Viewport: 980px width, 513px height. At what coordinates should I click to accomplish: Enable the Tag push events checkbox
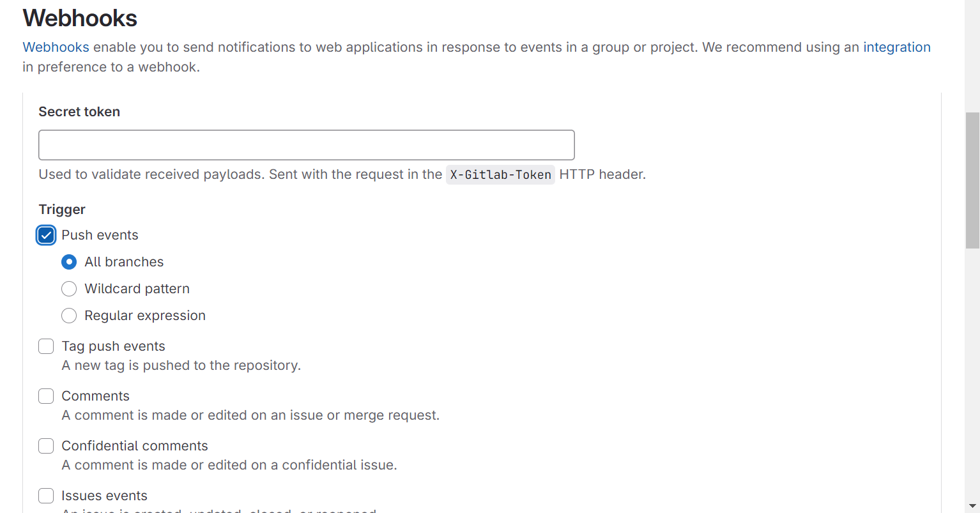[46, 346]
